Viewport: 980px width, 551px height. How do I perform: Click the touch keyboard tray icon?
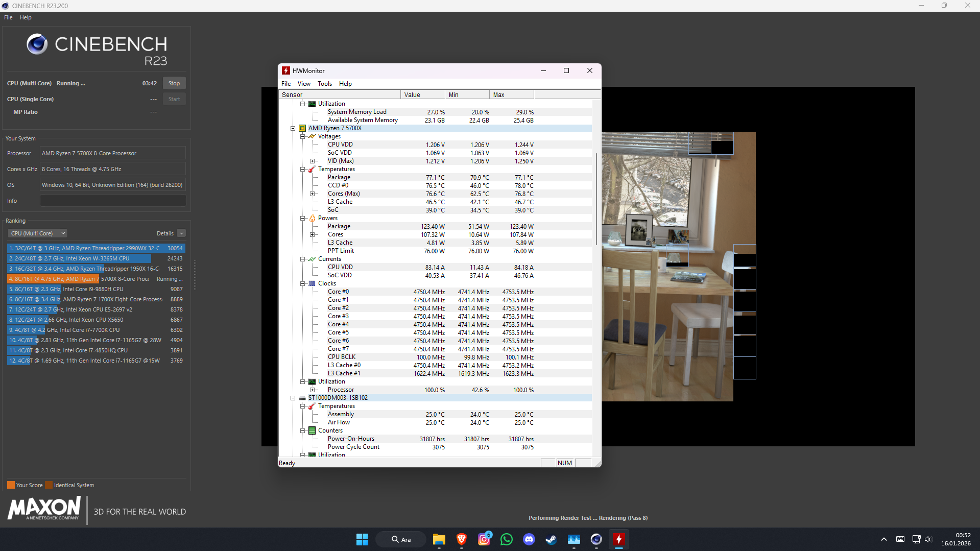(900, 539)
